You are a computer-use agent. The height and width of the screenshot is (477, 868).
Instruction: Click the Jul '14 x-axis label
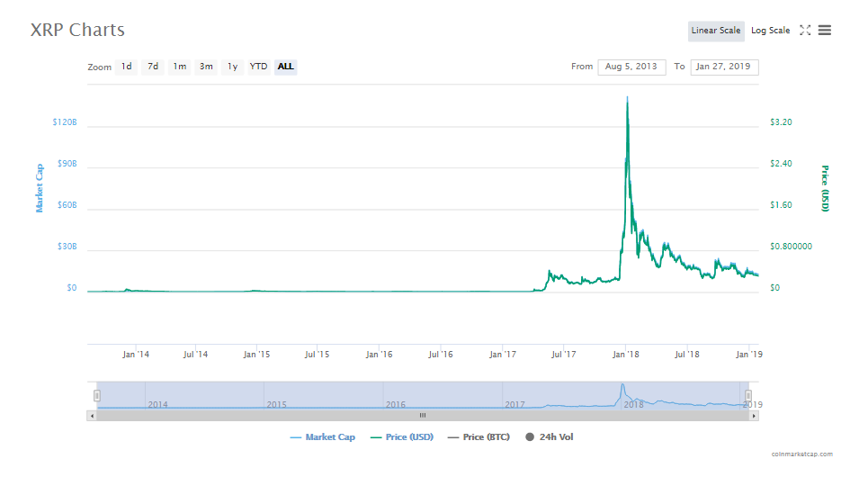195,354
